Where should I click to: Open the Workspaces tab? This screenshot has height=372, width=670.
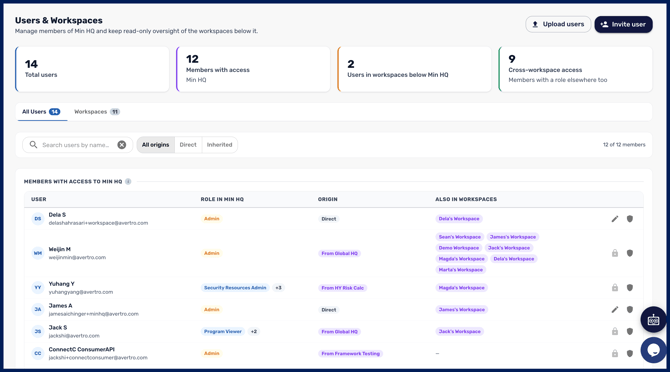click(x=97, y=112)
